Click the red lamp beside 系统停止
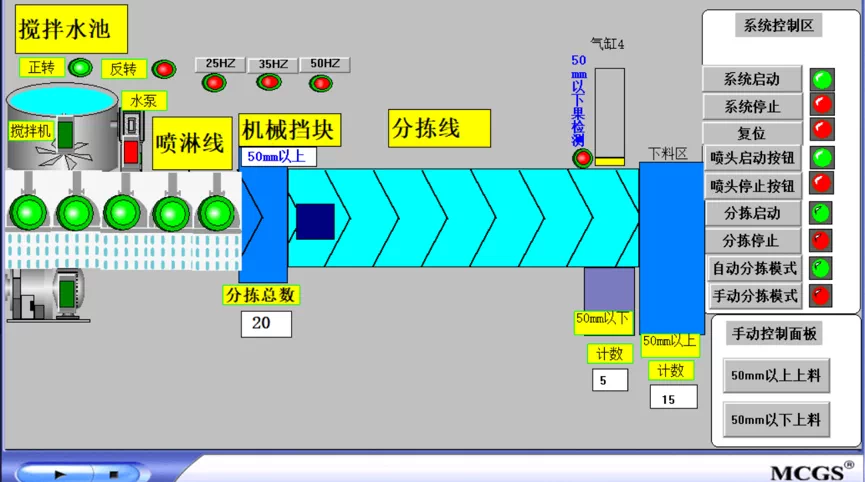This screenshot has height=482, width=865. [822, 104]
